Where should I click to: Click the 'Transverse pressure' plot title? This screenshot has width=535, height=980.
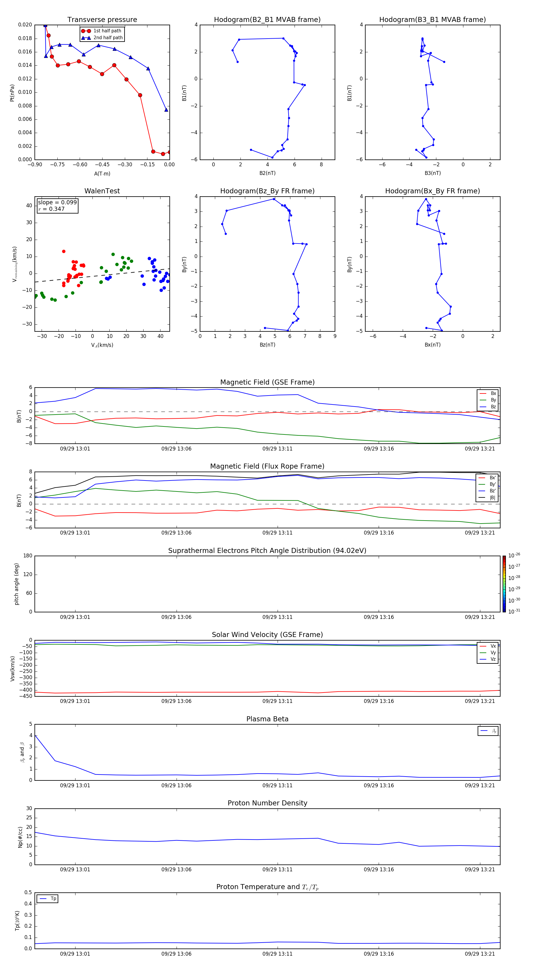click(x=102, y=20)
